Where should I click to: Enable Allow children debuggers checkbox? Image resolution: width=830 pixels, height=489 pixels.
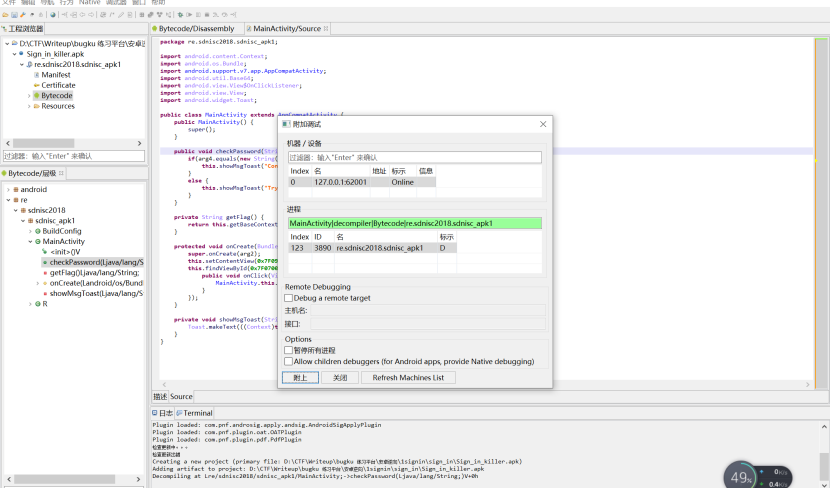click(289, 361)
